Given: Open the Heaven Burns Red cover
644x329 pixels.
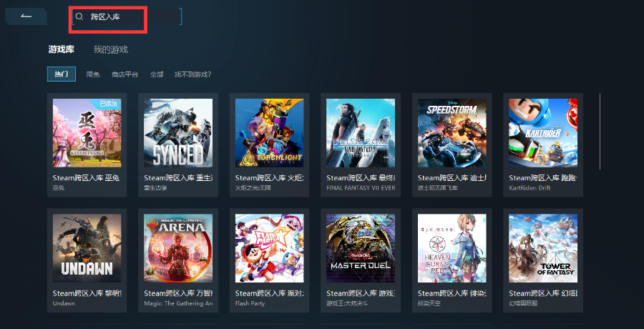Looking at the screenshot, I should click(452, 248).
